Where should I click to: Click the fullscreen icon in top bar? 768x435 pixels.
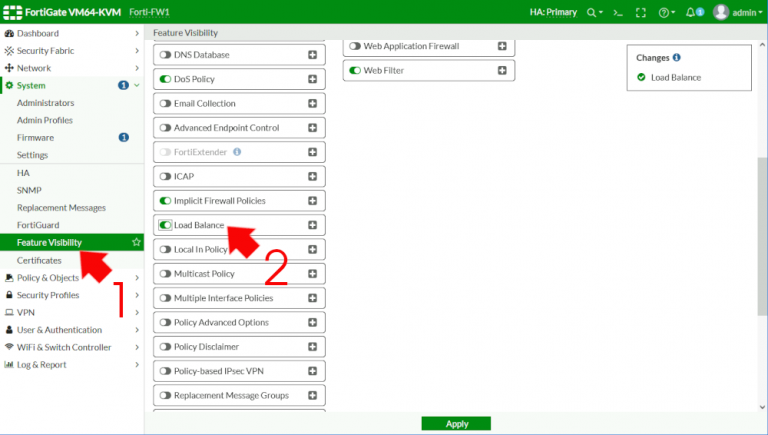coord(641,13)
